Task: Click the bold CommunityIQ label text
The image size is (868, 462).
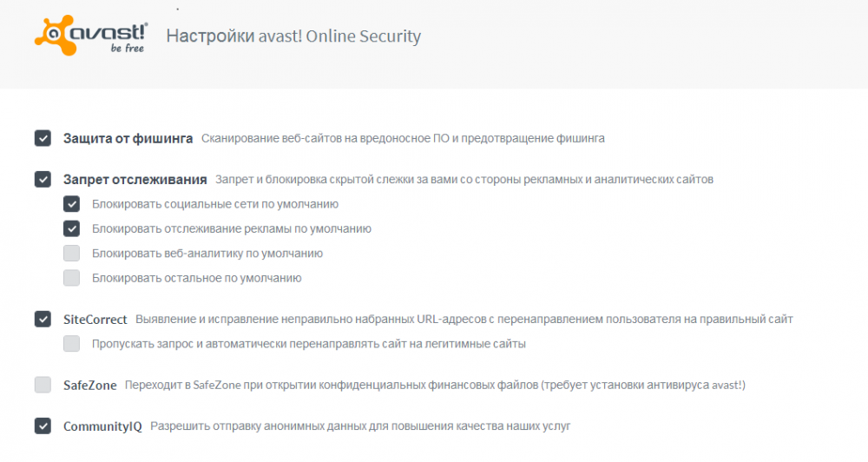Action: 102,426
